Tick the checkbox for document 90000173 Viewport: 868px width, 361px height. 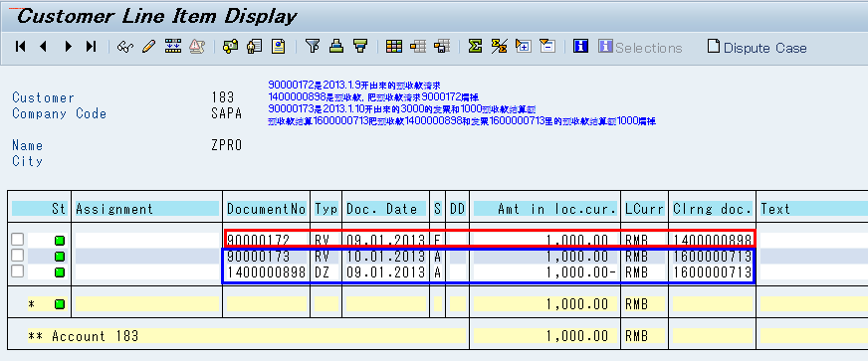tap(18, 256)
